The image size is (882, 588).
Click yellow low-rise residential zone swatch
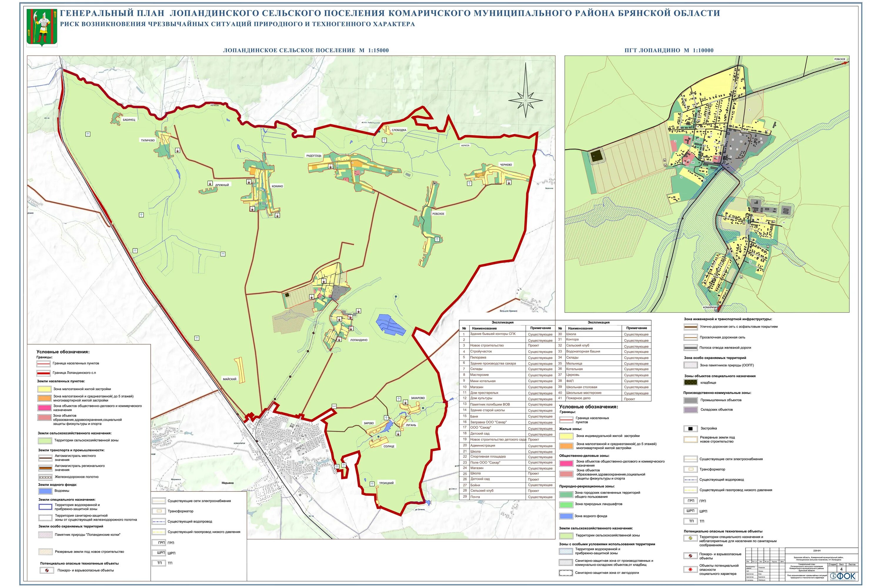44,389
